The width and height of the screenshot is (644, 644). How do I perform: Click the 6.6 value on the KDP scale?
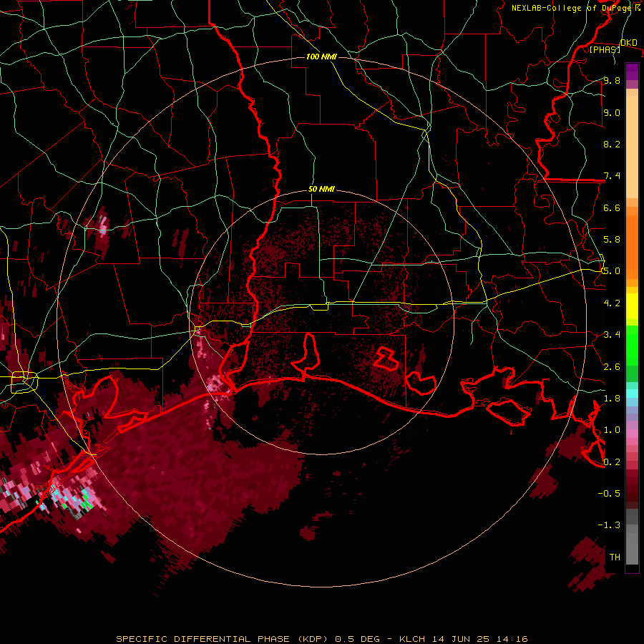[x=612, y=208]
